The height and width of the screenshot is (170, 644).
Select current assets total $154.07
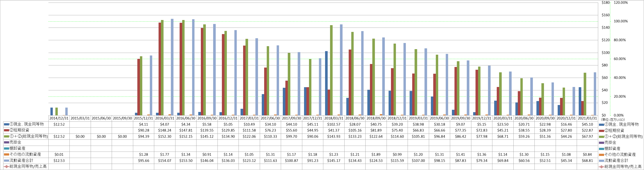165,160
